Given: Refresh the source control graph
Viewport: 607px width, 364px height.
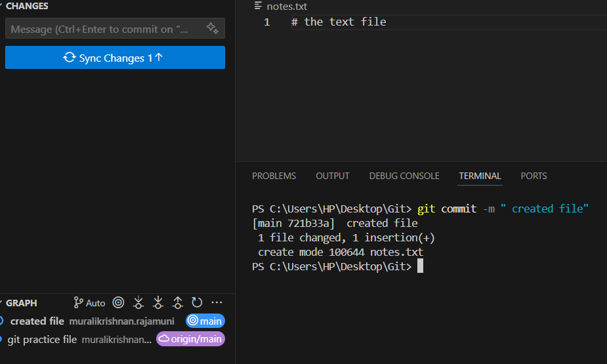Looking at the screenshot, I should 197,303.
